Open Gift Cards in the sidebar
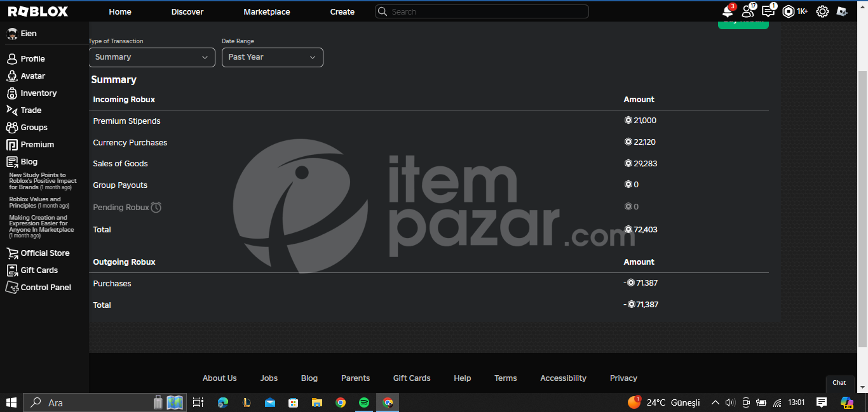This screenshot has width=868, height=412. click(x=32, y=270)
